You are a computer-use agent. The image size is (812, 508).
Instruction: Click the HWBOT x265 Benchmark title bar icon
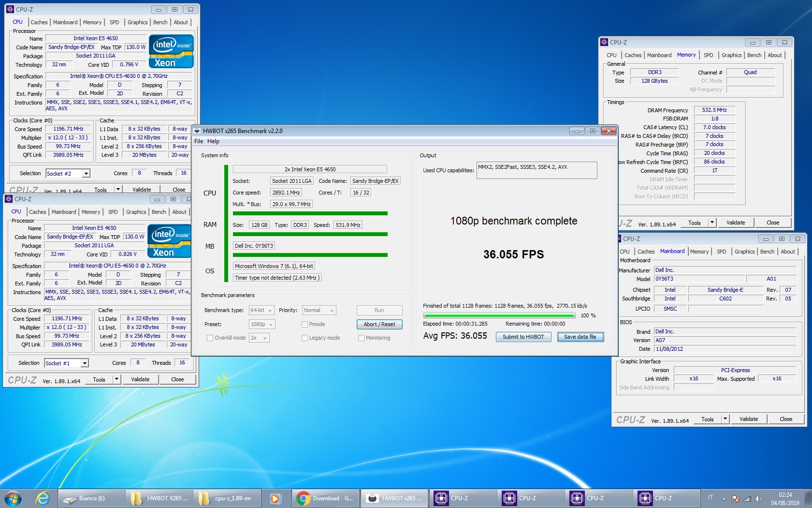coord(197,131)
